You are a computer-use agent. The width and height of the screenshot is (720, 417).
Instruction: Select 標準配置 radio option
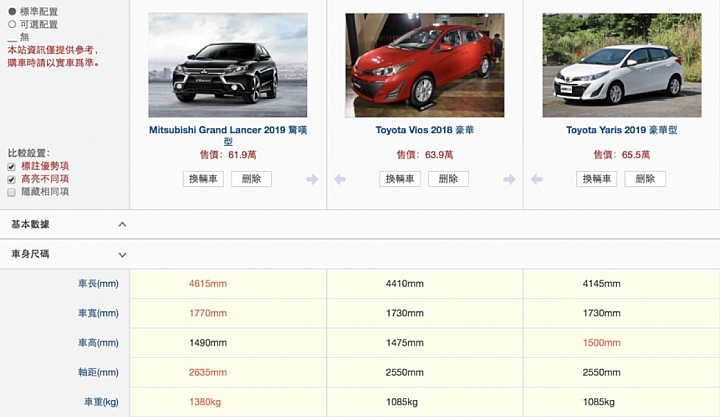coord(12,11)
